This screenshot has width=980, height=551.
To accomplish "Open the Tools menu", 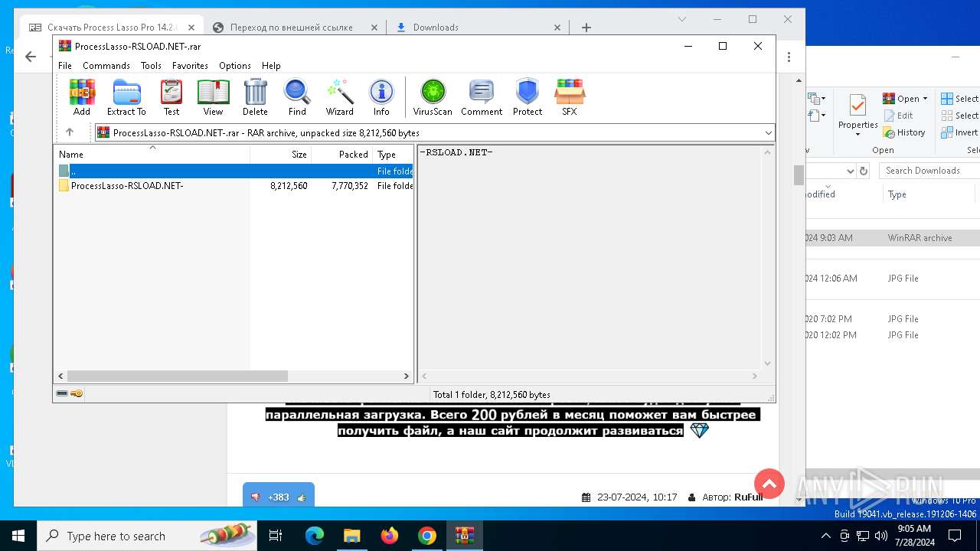I will pyautogui.click(x=151, y=66).
